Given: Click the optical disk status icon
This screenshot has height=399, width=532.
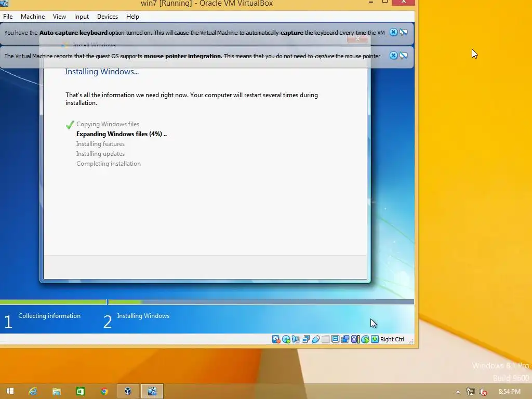Looking at the screenshot, I should [286, 339].
